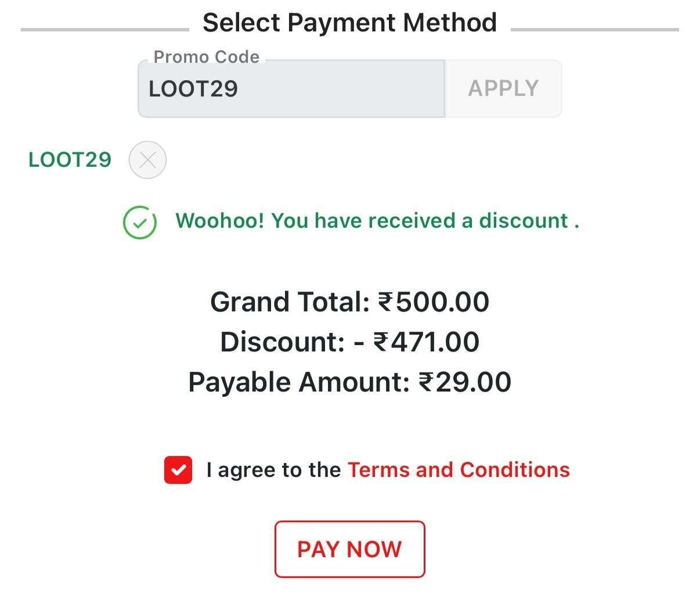Click the green LOOT29 applied code label
The width and height of the screenshot is (700, 596).
(x=70, y=160)
